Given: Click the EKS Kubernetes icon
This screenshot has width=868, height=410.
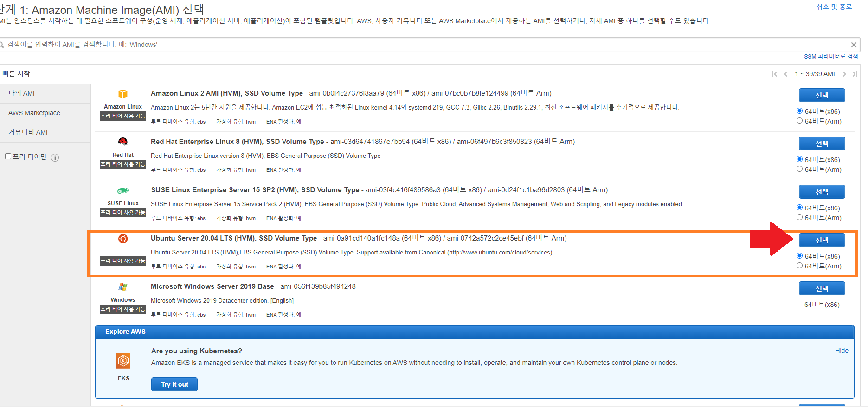Looking at the screenshot, I should (x=123, y=361).
